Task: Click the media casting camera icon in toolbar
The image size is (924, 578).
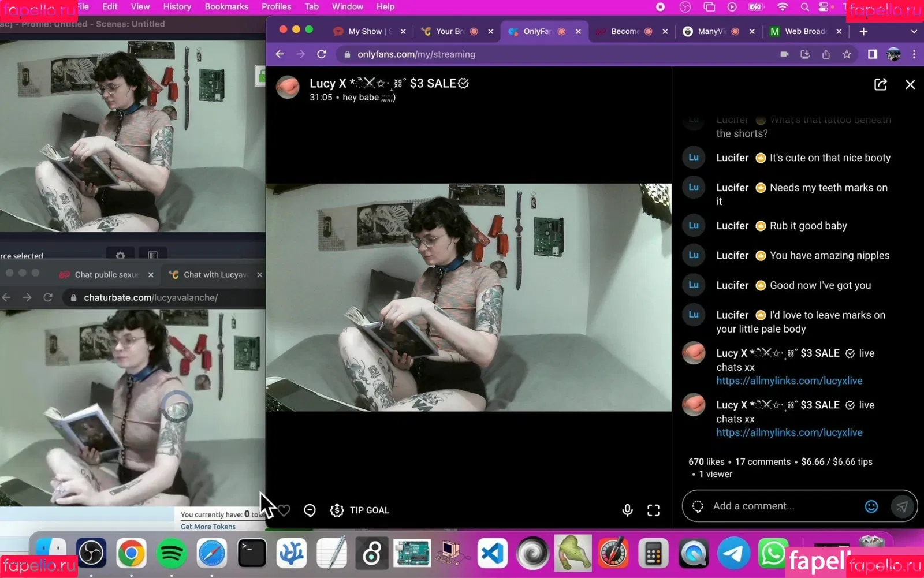Action: pyautogui.click(x=784, y=54)
